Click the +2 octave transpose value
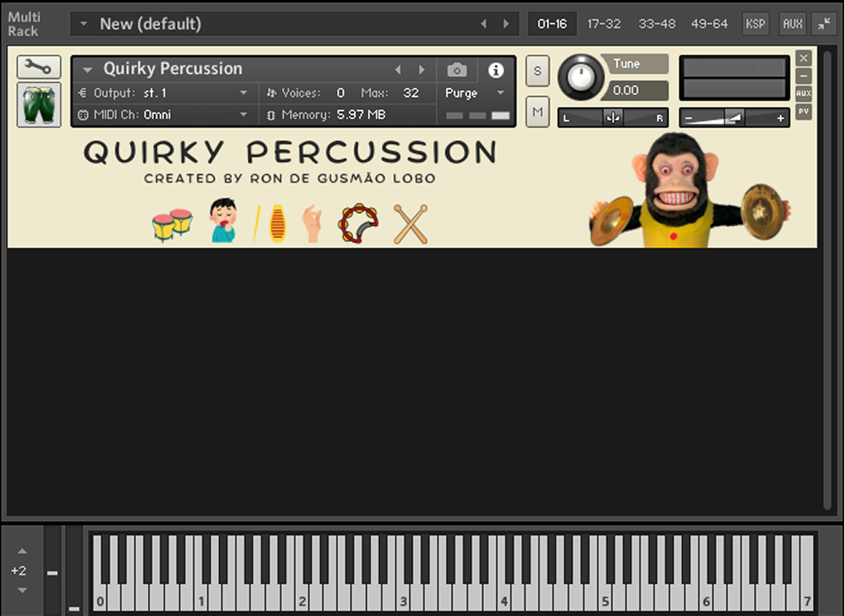This screenshot has height=616, width=844. (18, 570)
